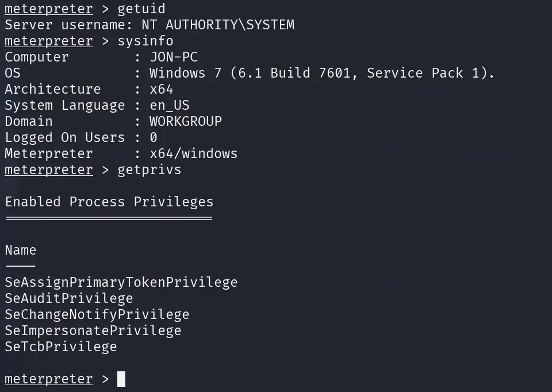Click the Enabled Process Privileges heading
This screenshot has height=392, width=552.
(109, 202)
